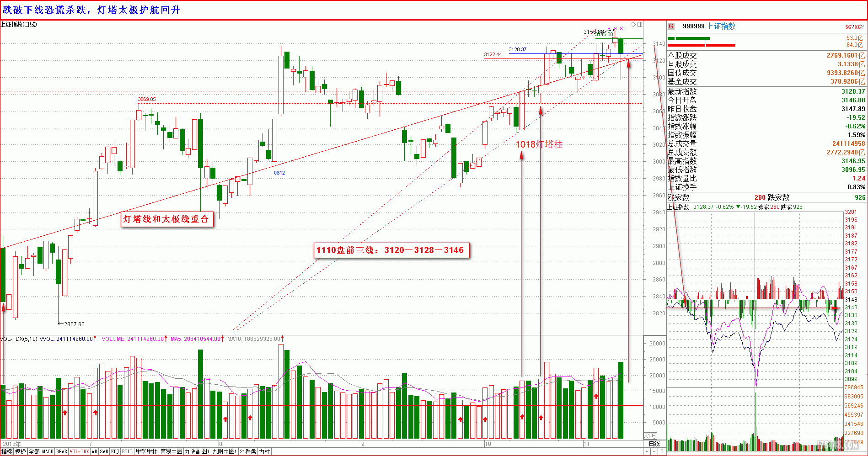The width and height of the screenshot is (868, 456).
Task: Click the 灯塔线和太极线重合 annotation box
Action: 167,219
